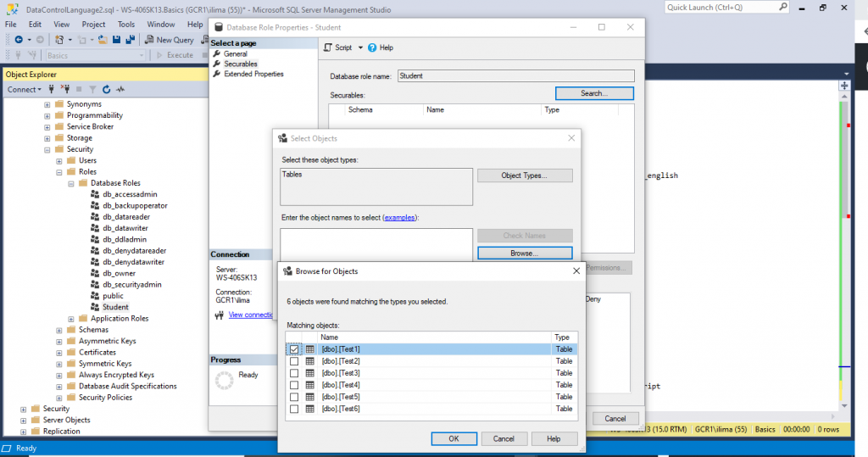Click OK in Browse for Objects

[x=454, y=438]
